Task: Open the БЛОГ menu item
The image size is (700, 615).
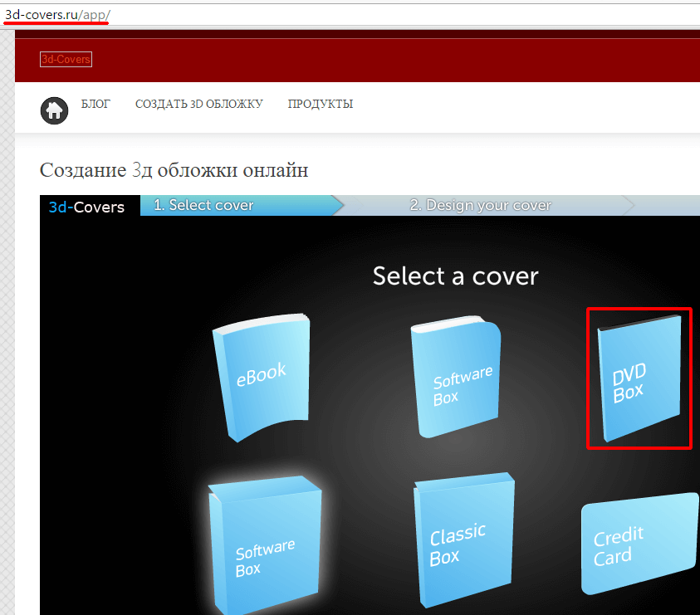Action: (95, 104)
